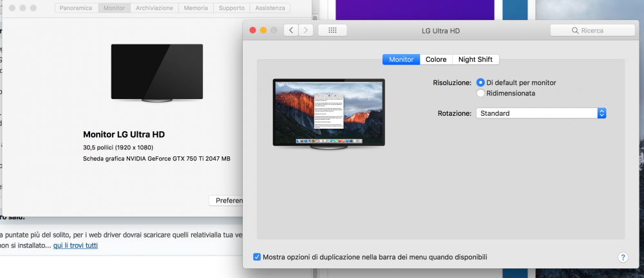Open Panoramica tab in system info window
The width and height of the screenshot is (644, 278).
(x=76, y=8)
